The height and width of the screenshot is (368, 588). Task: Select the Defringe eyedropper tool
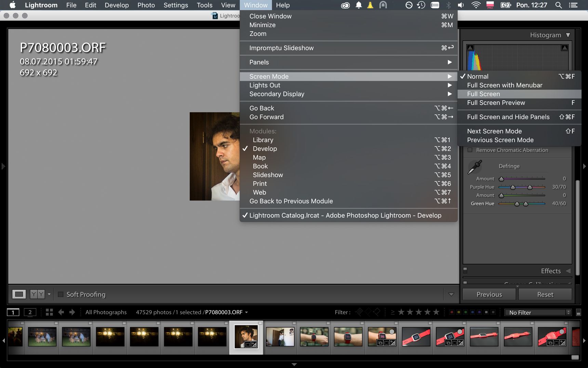tap(475, 167)
